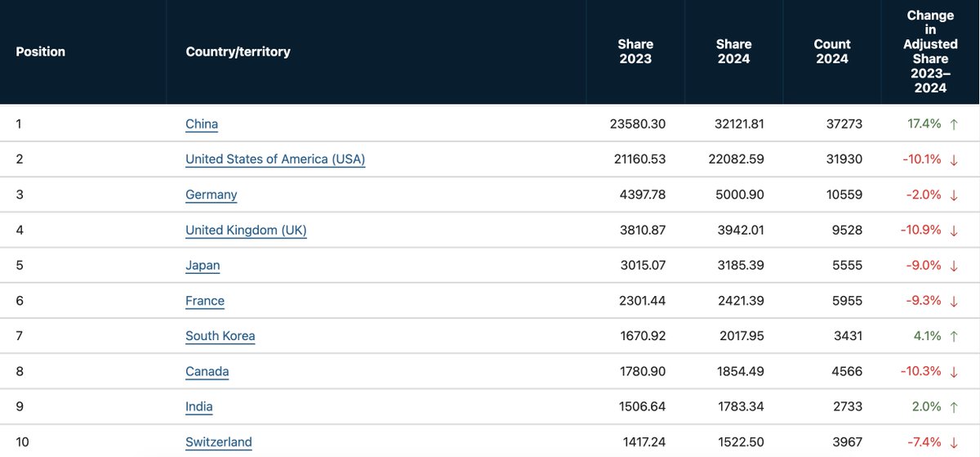Viewport: 980px width, 457px height.
Task: Click the red down arrow in Germany's row
Action: click(953, 195)
